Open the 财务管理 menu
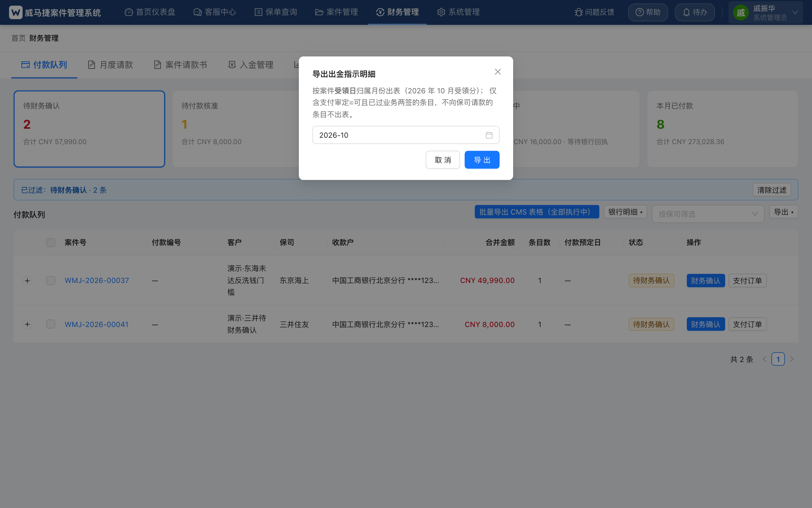The height and width of the screenshot is (508, 812). click(x=397, y=12)
